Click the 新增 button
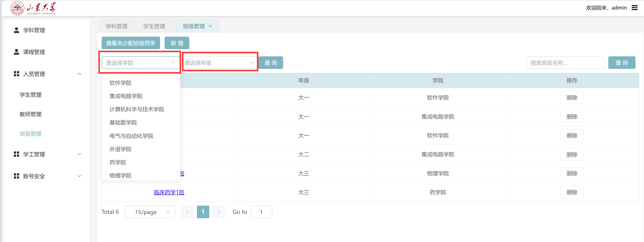 (177, 43)
